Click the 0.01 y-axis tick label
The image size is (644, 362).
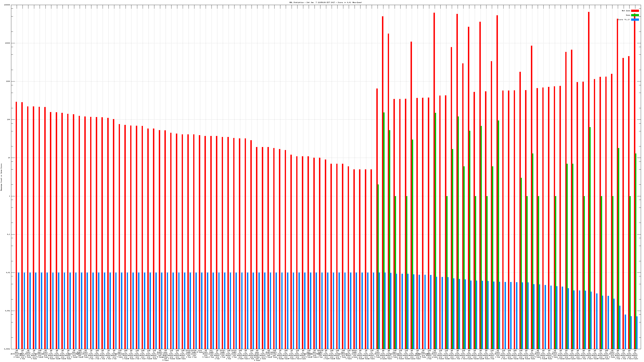[8, 273]
